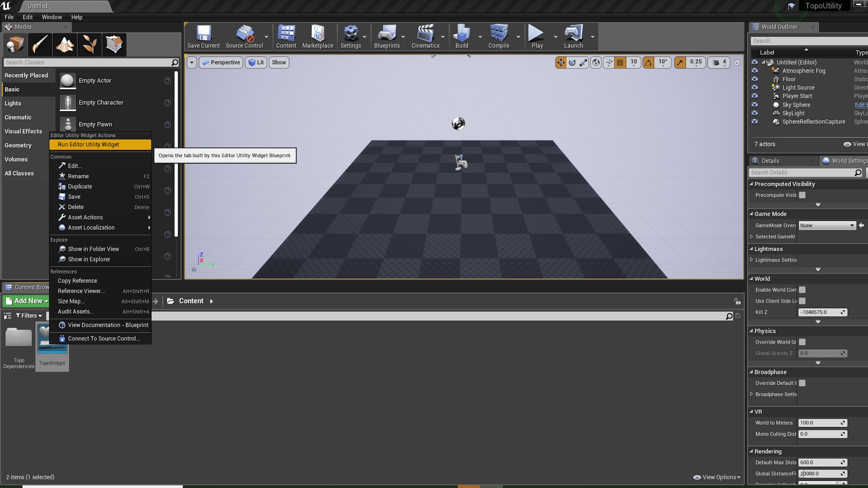Toggle rotation snap angle icon
This screenshot has width=868, height=488.
[648, 62]
